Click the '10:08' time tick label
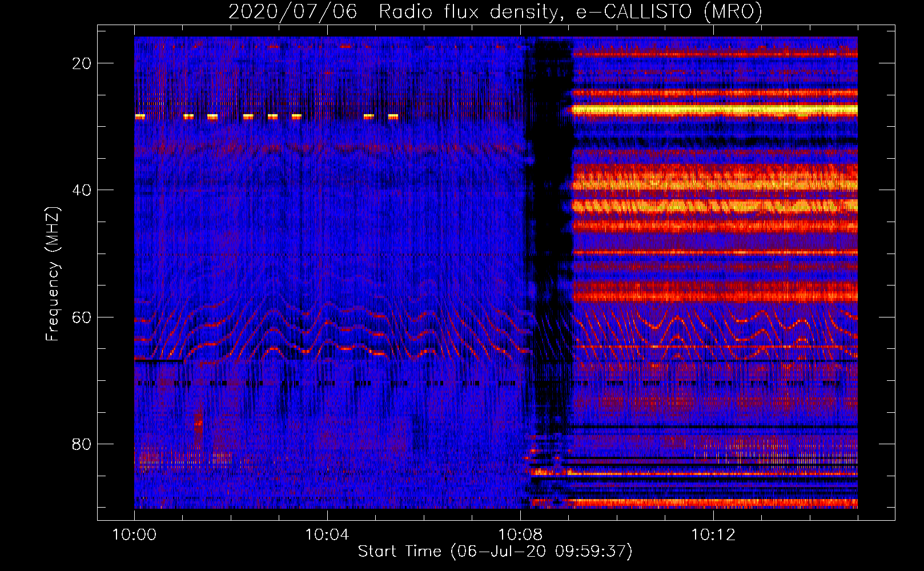924x571 pixels. 520,535
